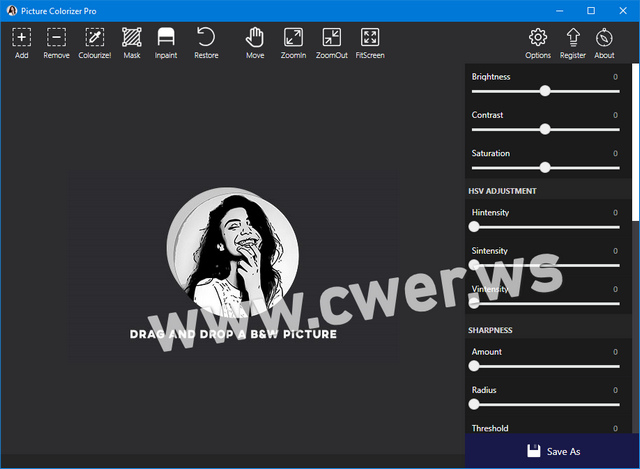Fit image with FitScreen icon
Image resolution: width=640 pixels, height=469 pixels.
(x=370, y=38)
